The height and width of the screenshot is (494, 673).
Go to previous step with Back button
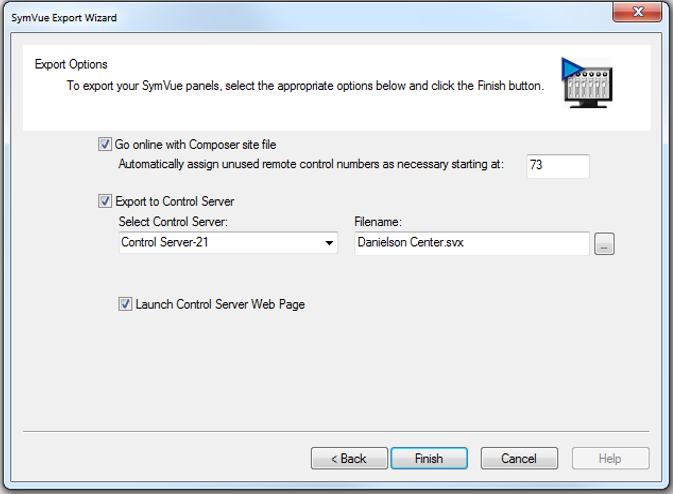coord(349,458)
